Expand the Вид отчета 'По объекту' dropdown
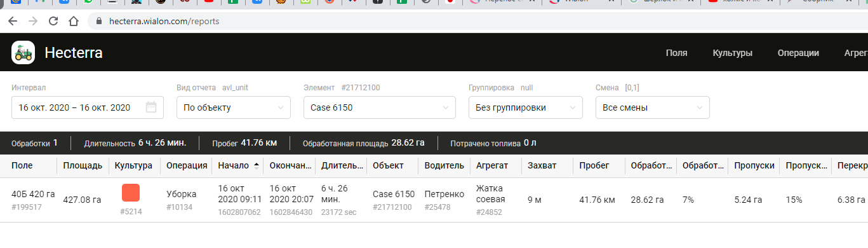 point(234,107)
